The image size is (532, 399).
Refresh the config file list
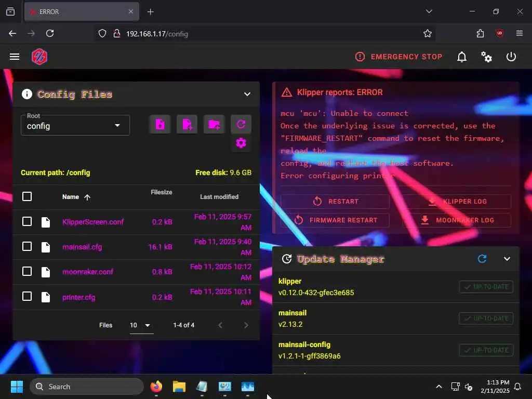(241, 124)
